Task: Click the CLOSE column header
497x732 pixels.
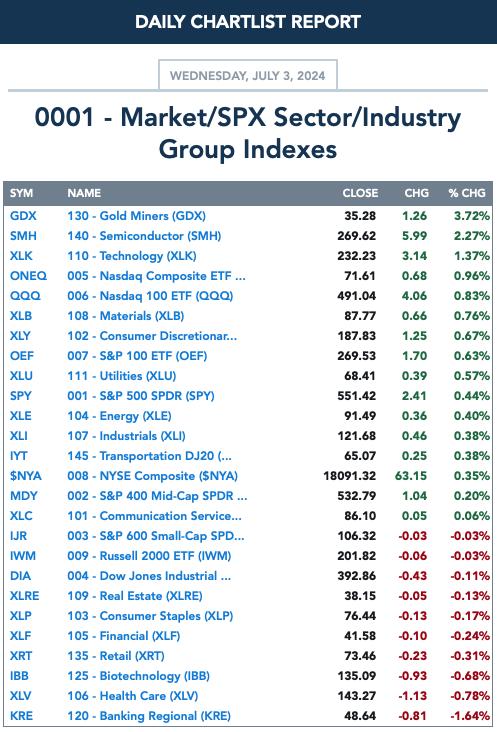Action: point(360,193)
